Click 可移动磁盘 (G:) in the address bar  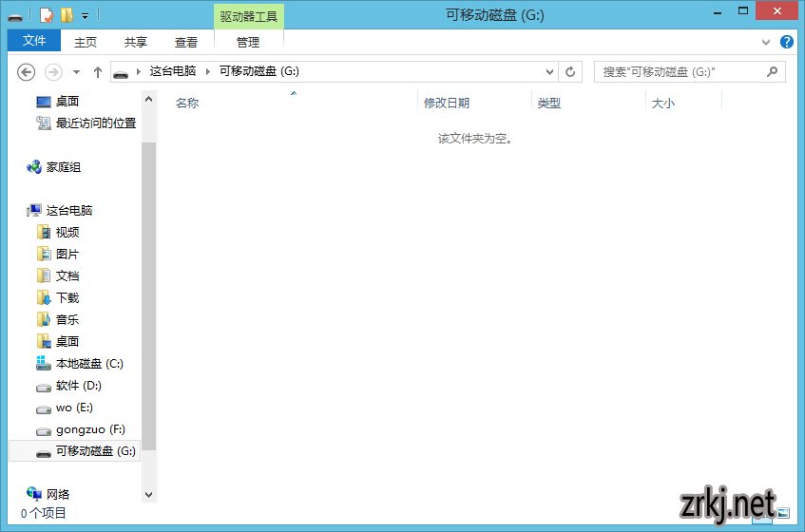259,71
